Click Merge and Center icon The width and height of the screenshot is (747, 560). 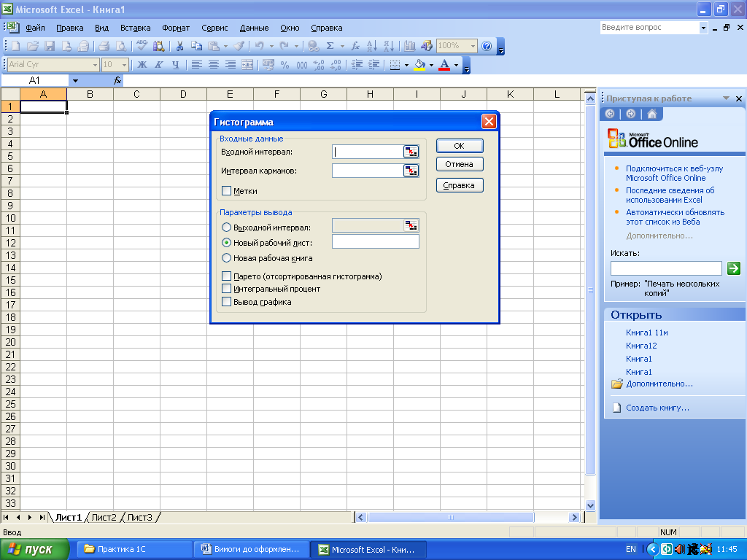point(247,64)
